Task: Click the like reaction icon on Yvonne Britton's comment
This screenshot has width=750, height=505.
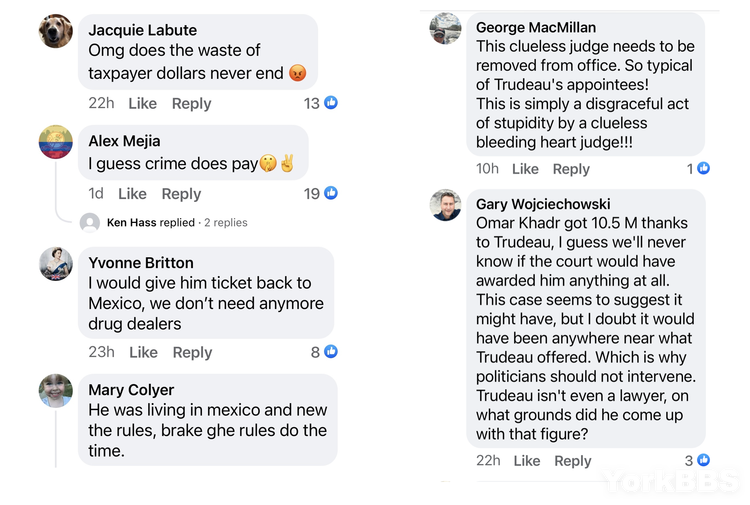Action: pyautogui.click(x=331, y=351)
